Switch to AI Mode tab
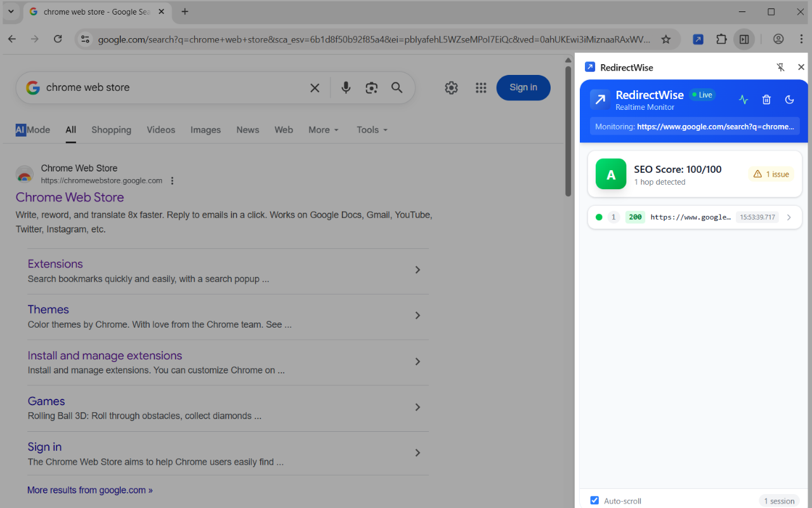The height and width of the screenshot is (508, 812). (33, 130)
